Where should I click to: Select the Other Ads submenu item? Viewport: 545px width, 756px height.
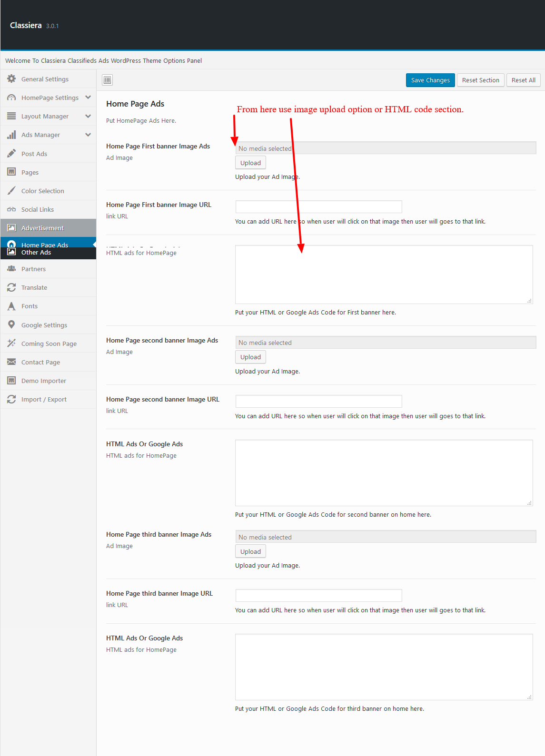[48, 253]
